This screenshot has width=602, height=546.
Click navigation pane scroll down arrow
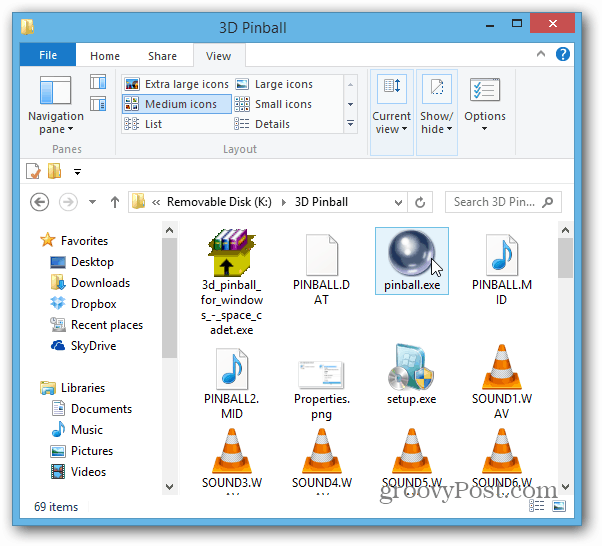169,486
